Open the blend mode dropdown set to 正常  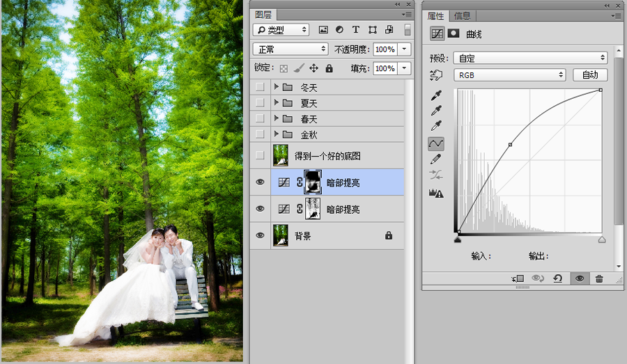tap(291, 49)
